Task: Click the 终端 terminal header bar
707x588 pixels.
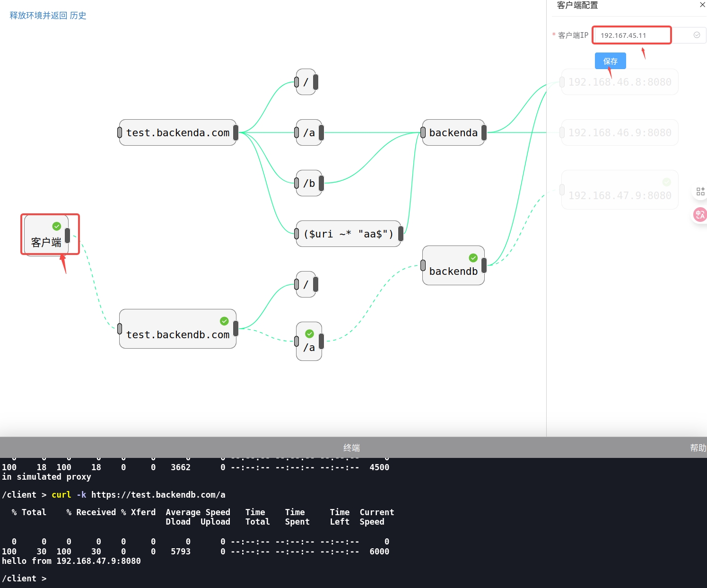Action: click(351, 448)
